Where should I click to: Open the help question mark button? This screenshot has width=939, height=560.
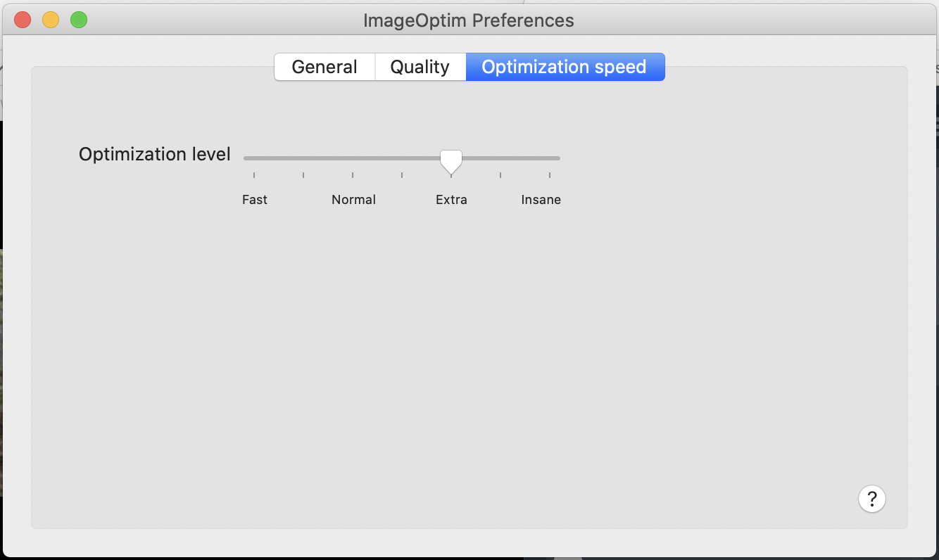[x=872, y=499]
